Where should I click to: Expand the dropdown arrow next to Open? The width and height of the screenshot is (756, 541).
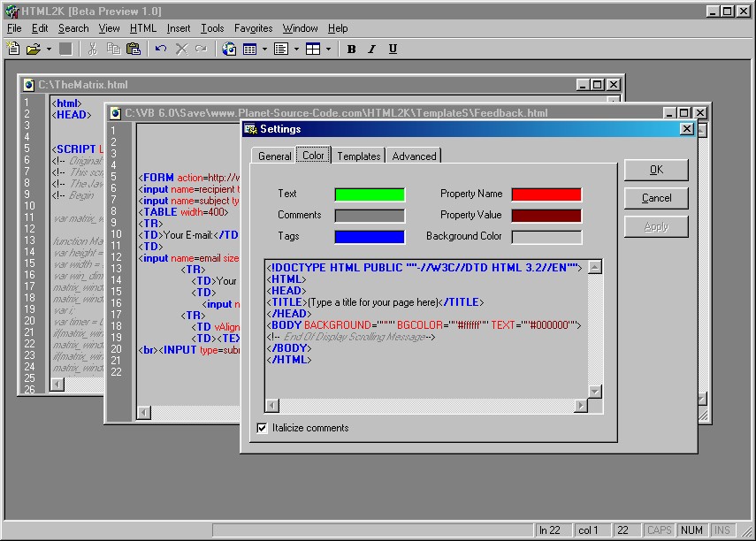point(49,50)
